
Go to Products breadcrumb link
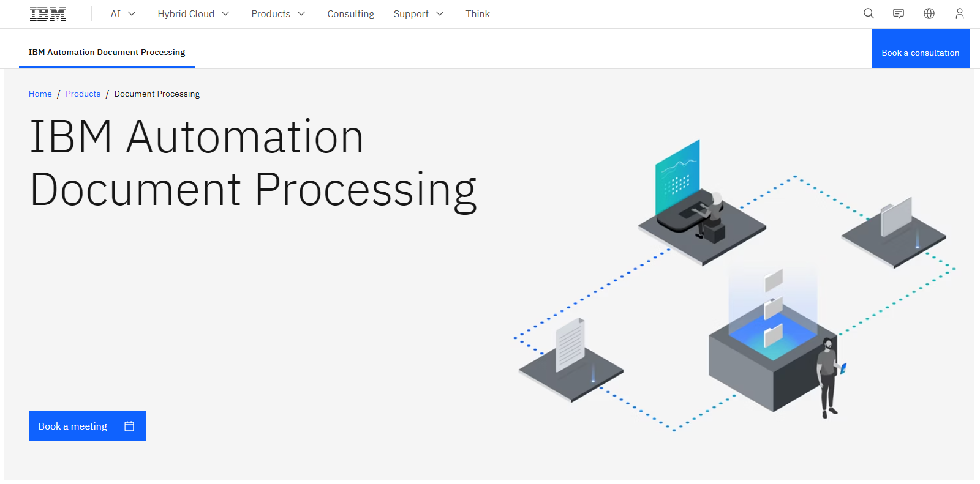(x=83, y=94)
